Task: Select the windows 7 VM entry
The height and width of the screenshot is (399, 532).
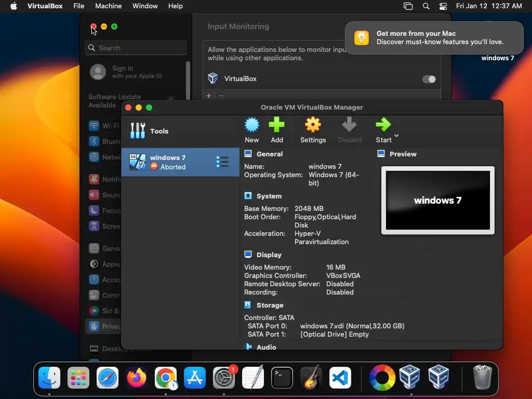Action: pos(180,162)
